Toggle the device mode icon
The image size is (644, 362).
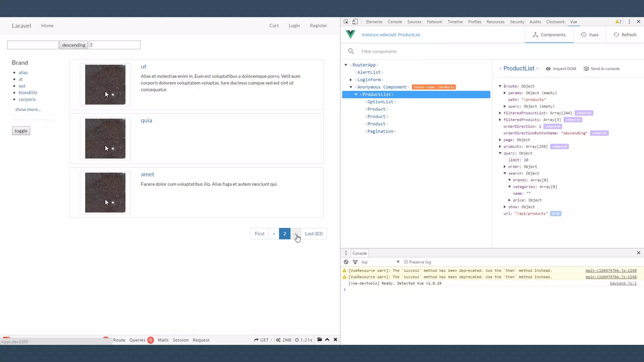(x=355, y=22)
